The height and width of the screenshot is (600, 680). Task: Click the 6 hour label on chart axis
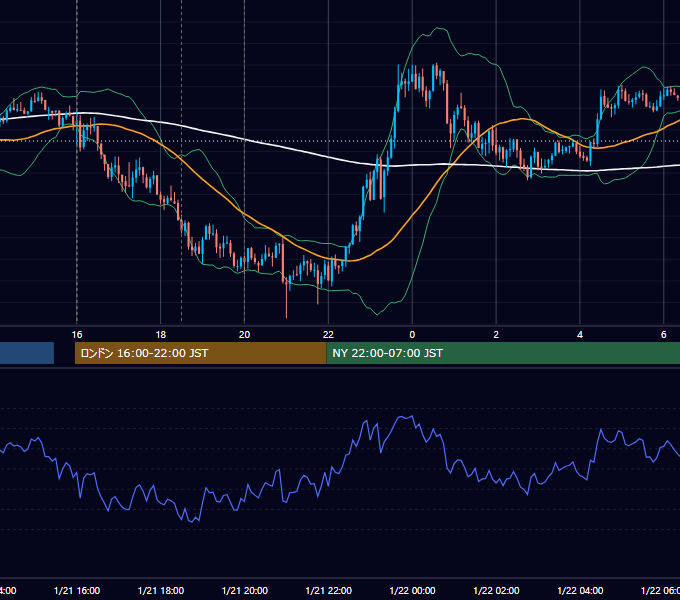click(664, 334)
